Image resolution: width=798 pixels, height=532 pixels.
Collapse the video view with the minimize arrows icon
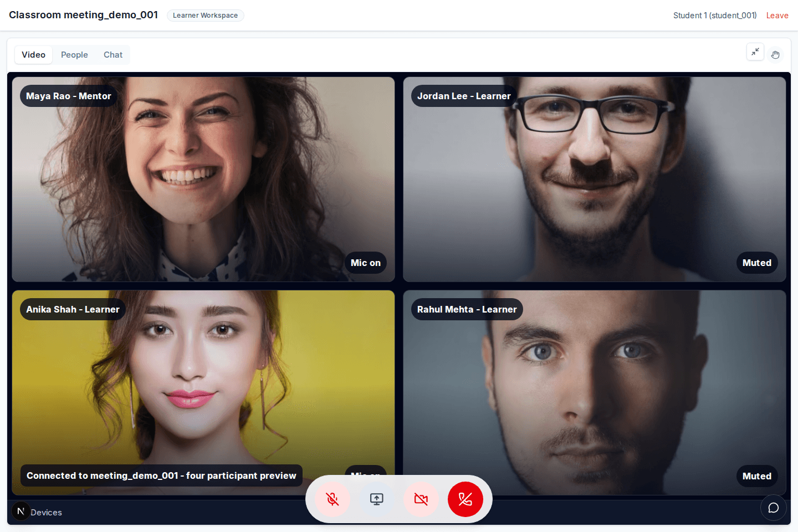pyautogui.click(x=755, y=52)
